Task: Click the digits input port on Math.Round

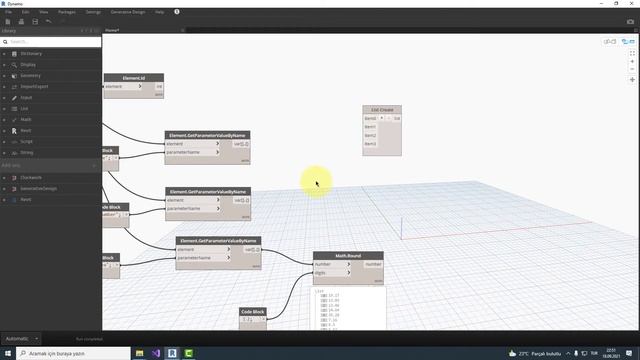Action: (x=332, y=273)
